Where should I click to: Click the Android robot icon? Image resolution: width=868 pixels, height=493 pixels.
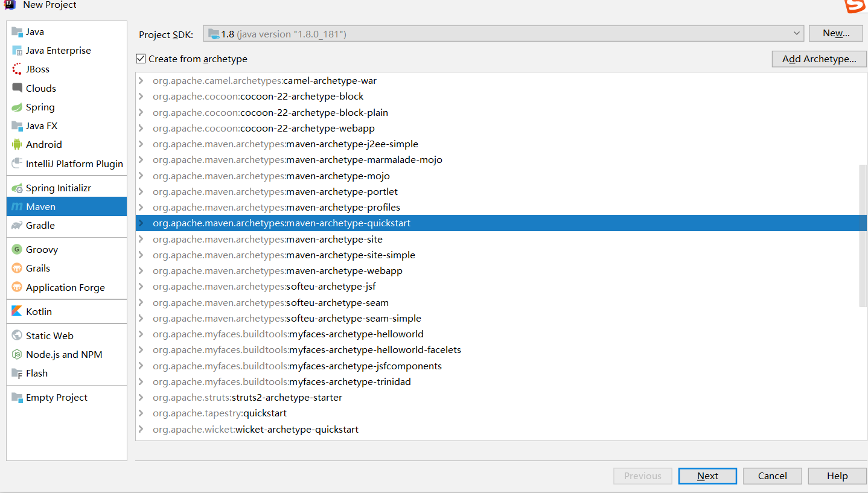click(17, 145)
